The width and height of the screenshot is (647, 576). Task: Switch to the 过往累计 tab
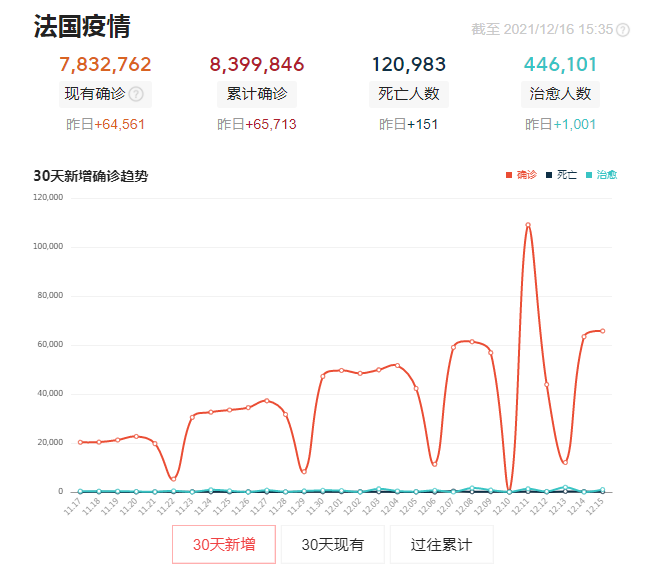[442, 544]
